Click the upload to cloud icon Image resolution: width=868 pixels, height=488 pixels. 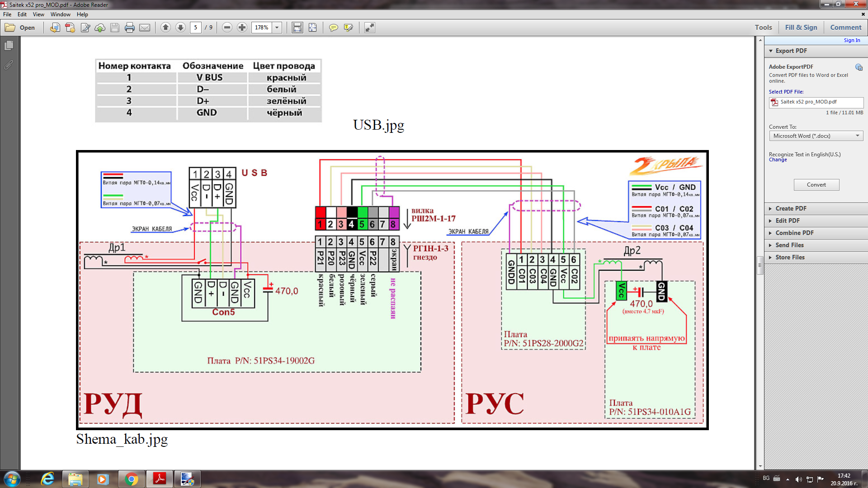click(100, 28)
